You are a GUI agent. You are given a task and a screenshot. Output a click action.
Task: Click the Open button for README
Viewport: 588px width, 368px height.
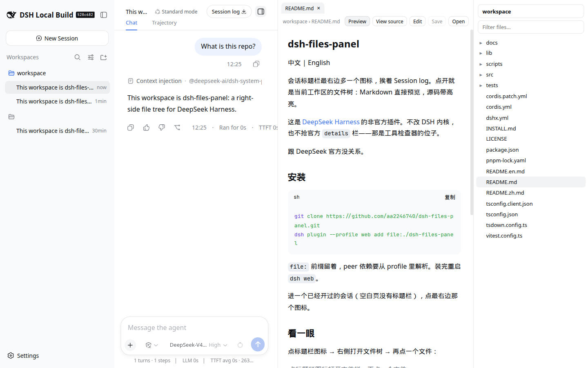pos(458,21)
